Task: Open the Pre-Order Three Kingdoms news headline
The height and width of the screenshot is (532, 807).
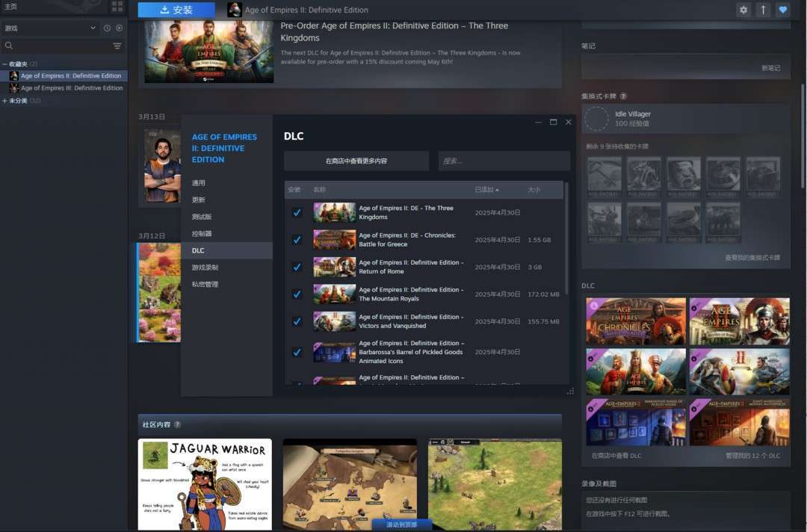Action: pyautogui.click(x=395, y=32)
